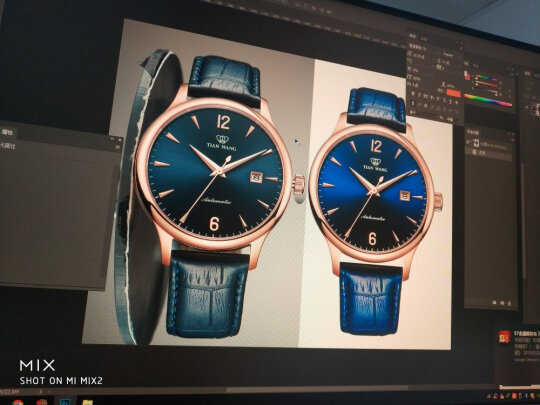Click the strikethrough text style icon

457,103
